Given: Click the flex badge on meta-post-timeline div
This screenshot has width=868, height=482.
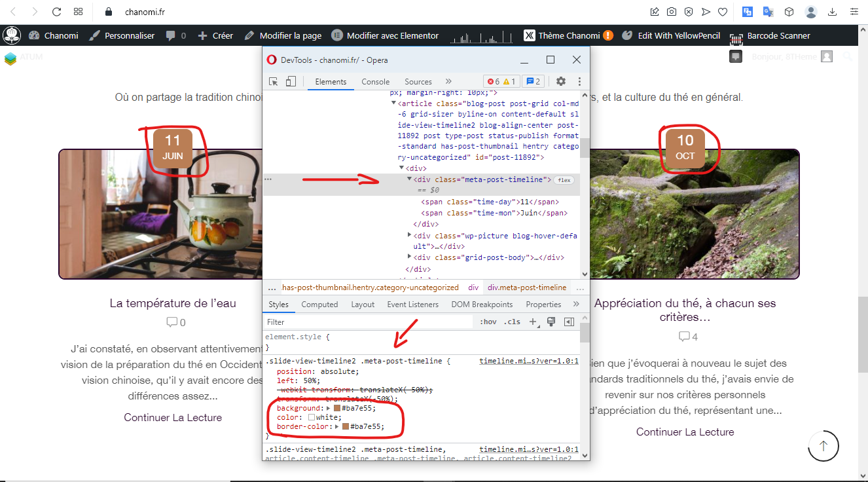Looking at the screenshot, I should pos(564,179).
